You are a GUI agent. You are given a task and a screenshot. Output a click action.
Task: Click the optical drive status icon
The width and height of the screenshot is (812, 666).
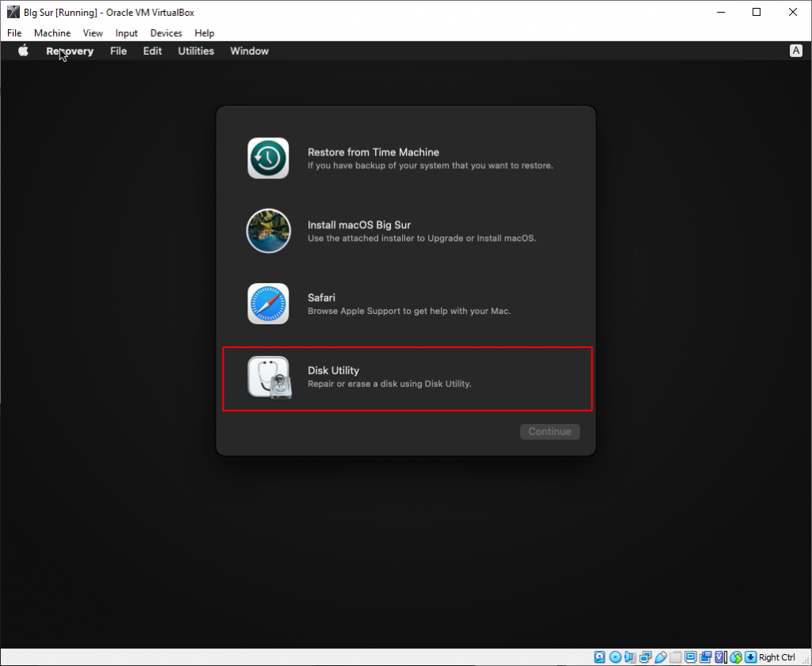point(615,656)
